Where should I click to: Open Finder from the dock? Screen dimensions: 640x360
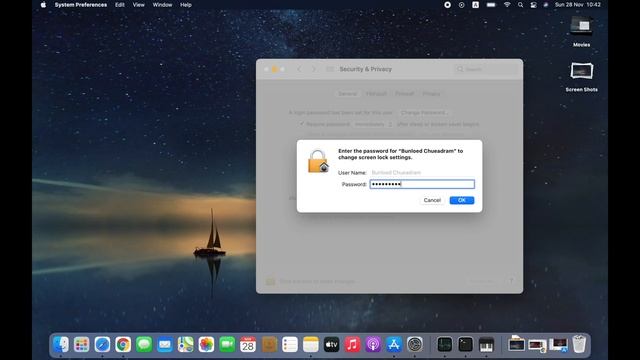tap(61, 344)
